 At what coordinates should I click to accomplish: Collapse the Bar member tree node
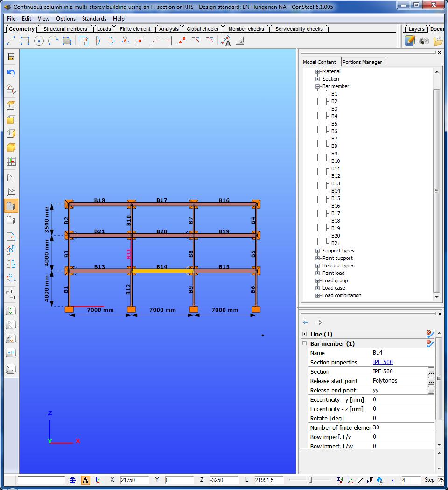317,86
